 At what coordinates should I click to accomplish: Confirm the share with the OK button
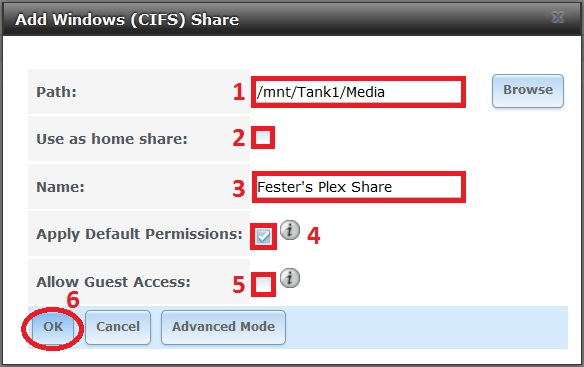[x=53, y=327]
